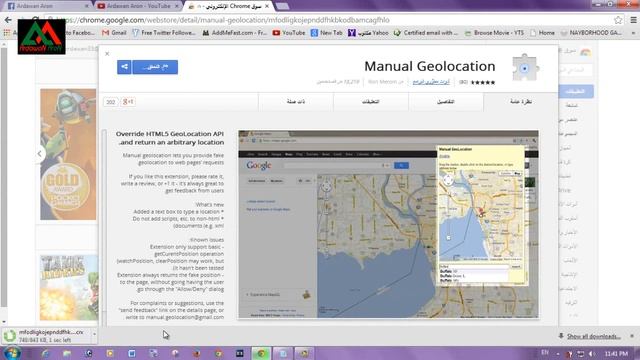Click the blue highlighted Web Store sidebar item
Screen dimensions: 640x360
coord(576,91)
